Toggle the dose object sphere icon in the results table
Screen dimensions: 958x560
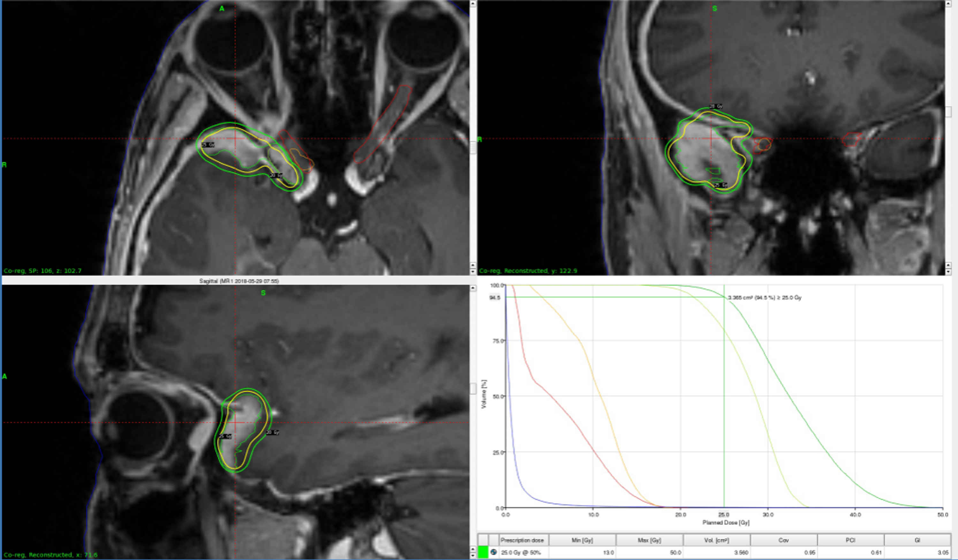click(494, 552)
